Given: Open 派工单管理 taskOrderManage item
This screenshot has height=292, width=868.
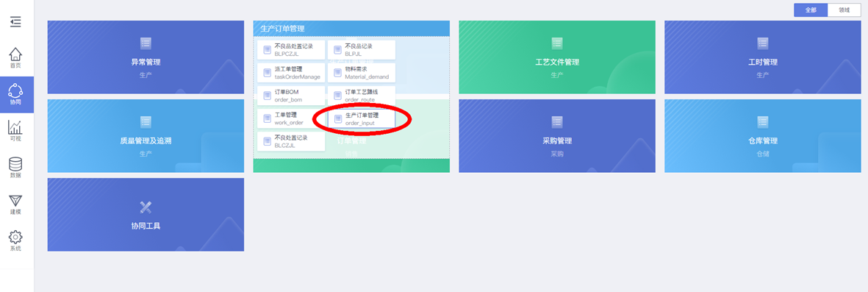Looking at the screenshot, I should (x=291, y=73).
